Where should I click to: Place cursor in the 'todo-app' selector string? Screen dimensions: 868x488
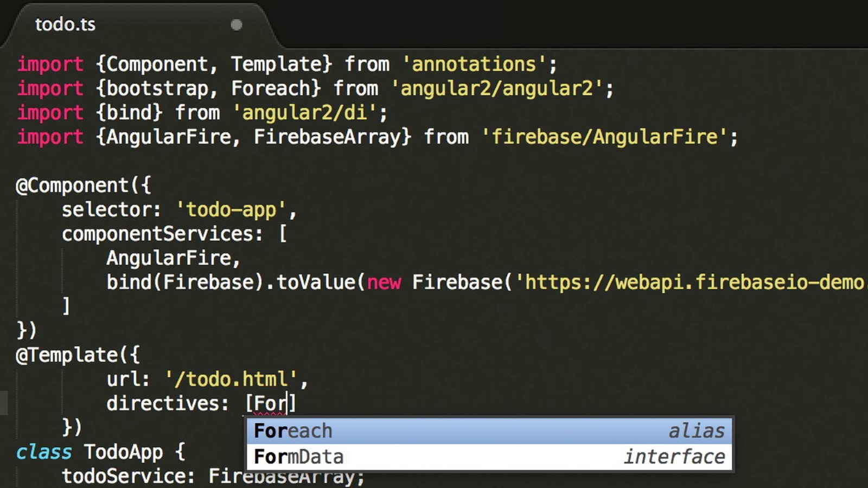[231, 210]
